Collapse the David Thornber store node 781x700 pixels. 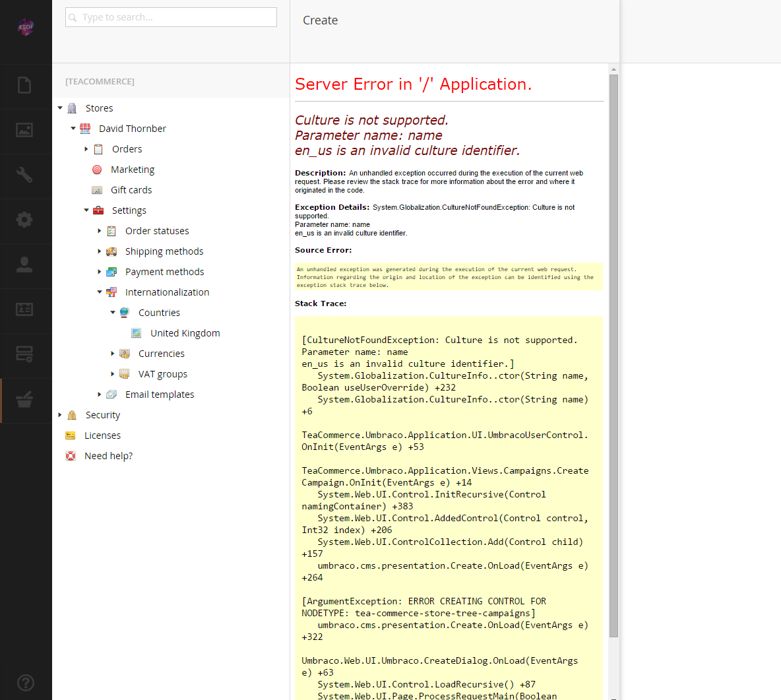(73, 128)
